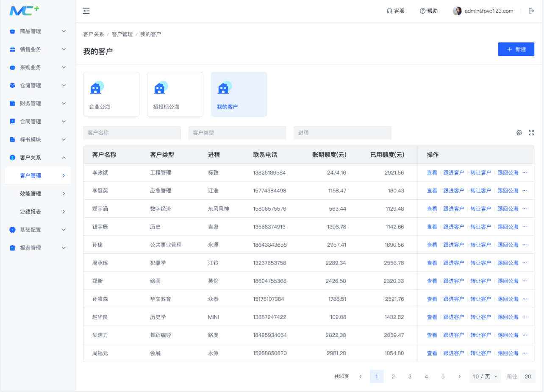Click the 合同管理 sidebar icon

tap(12, 121)
